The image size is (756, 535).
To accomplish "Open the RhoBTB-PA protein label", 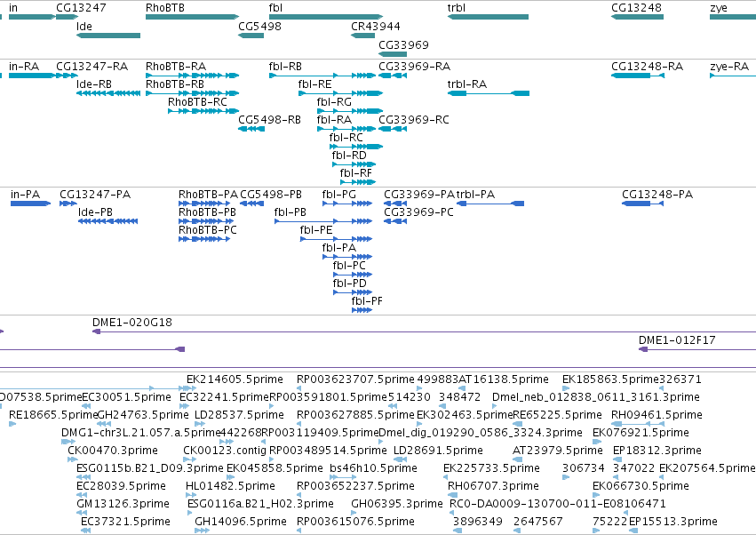I will [x=208, y=195].
